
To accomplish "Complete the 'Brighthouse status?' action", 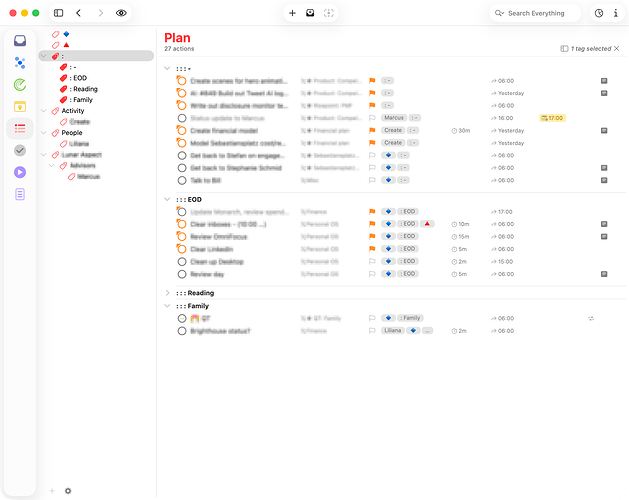I will coord(182,331).
